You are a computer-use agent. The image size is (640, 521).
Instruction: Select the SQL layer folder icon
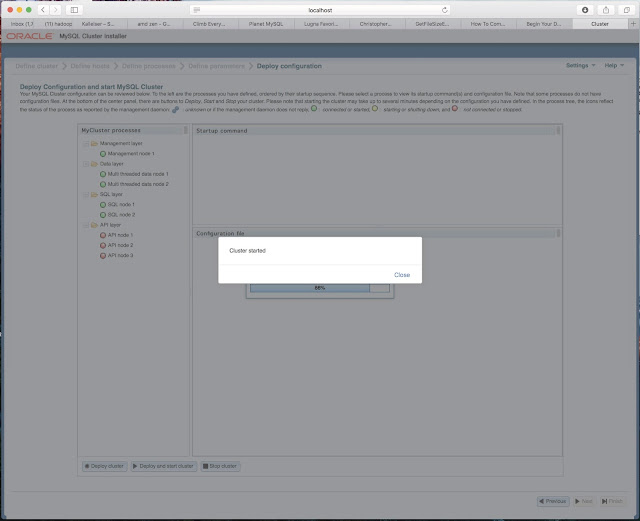pyautogui.click(x=94, y=194)
